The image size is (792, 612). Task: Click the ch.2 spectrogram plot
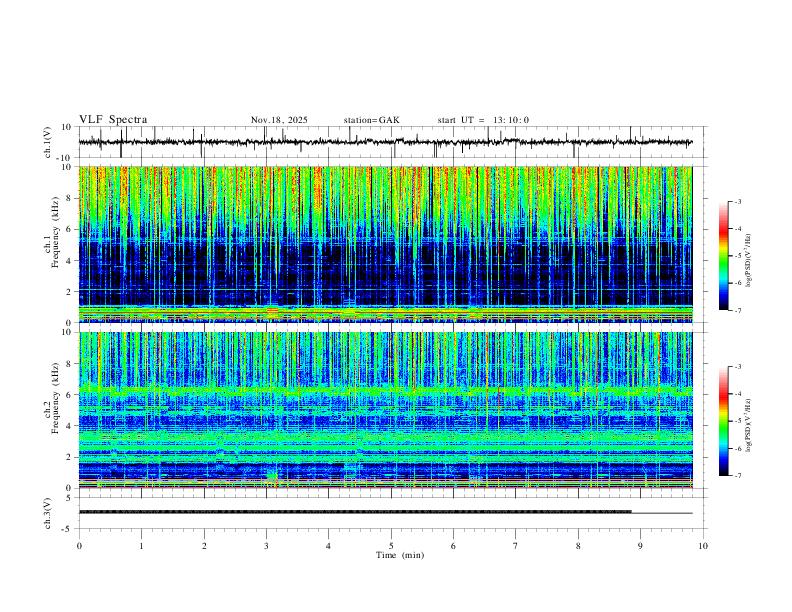(x=386, y=410)
